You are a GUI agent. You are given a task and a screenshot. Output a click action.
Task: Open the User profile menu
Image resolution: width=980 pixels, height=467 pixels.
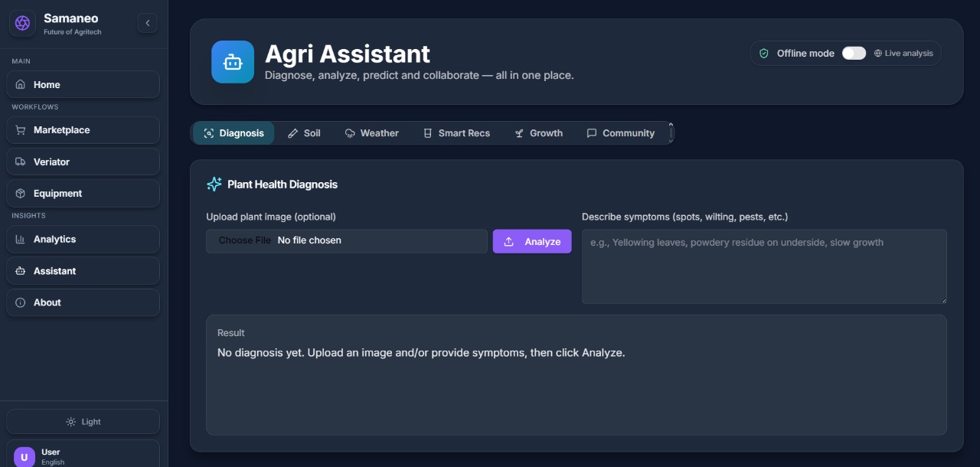(x=83, y=456)
